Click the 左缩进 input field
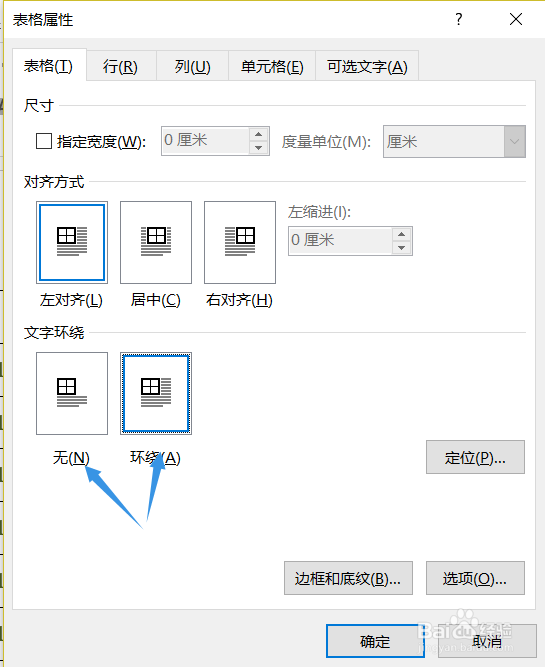The image size is (545, 667). [x=340, y=241]
